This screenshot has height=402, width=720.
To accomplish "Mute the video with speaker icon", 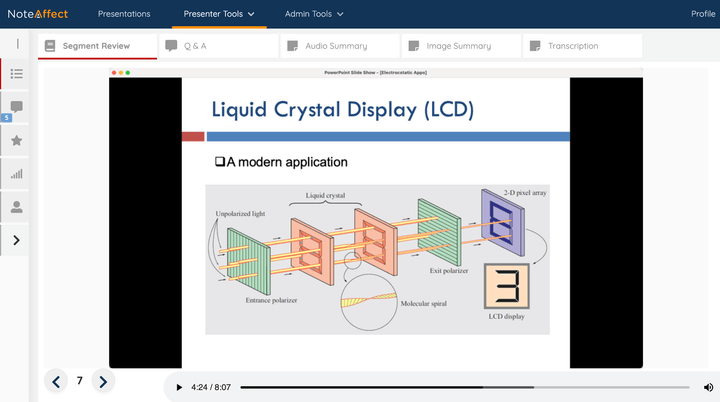I will pos(709,387).
